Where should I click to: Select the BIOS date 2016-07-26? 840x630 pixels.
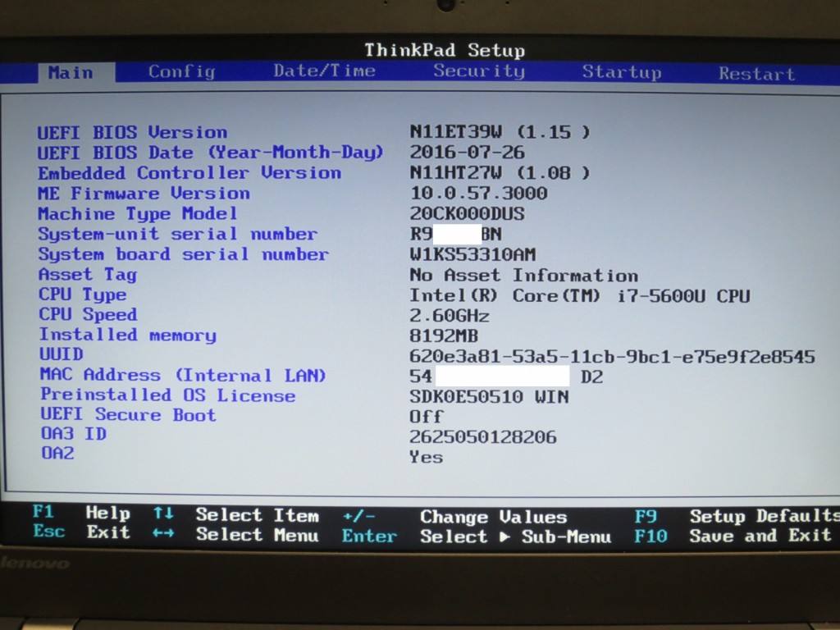[467, 152]
